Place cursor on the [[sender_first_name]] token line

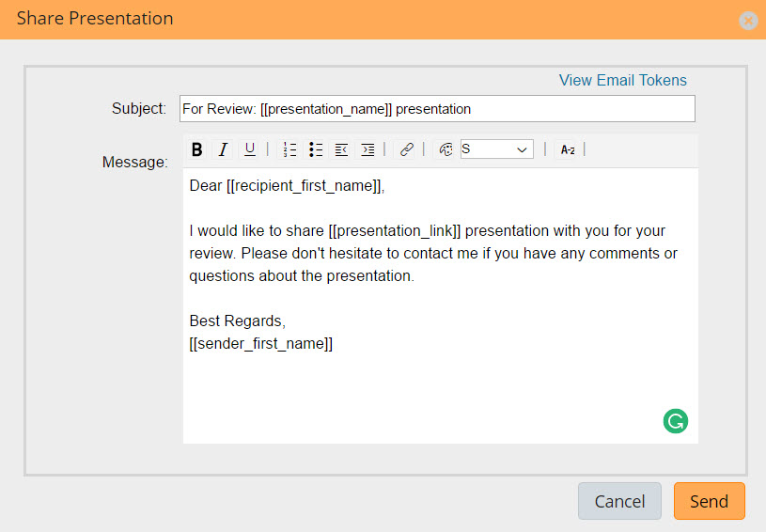point(261,343)
